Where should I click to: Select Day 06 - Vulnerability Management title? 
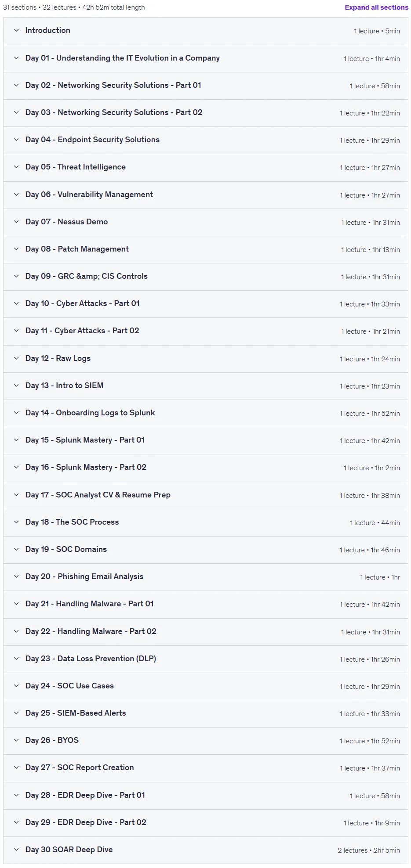pos(89,194)
